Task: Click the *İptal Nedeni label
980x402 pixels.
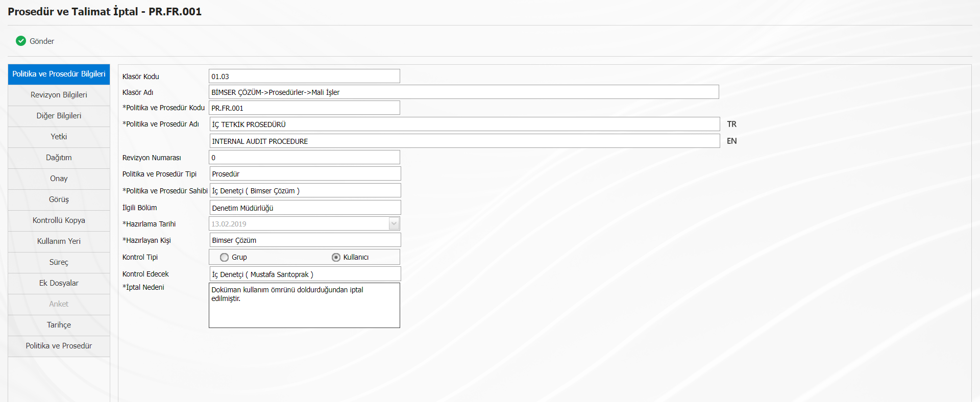Action: (x=143, y=287)
